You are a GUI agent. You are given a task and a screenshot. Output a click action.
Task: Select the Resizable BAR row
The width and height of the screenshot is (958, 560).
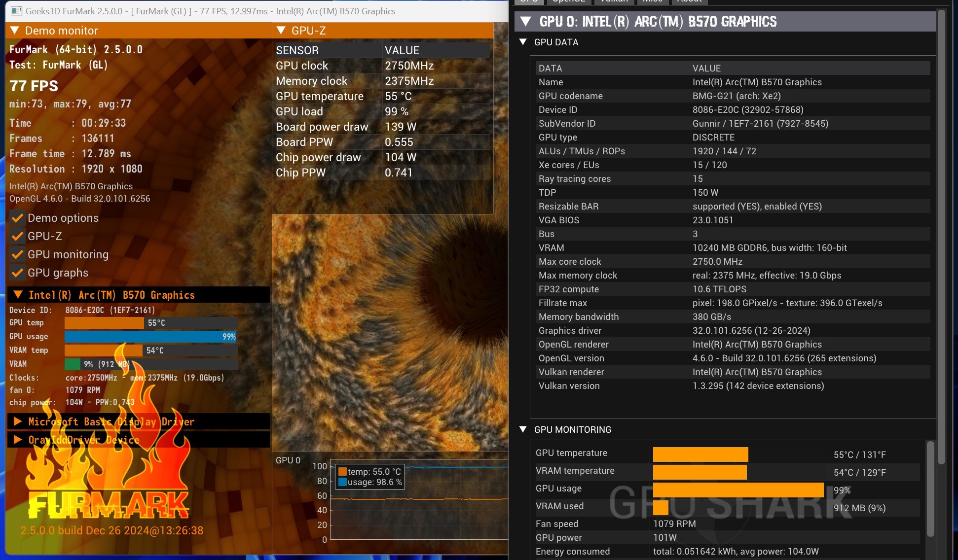point(733,206)
